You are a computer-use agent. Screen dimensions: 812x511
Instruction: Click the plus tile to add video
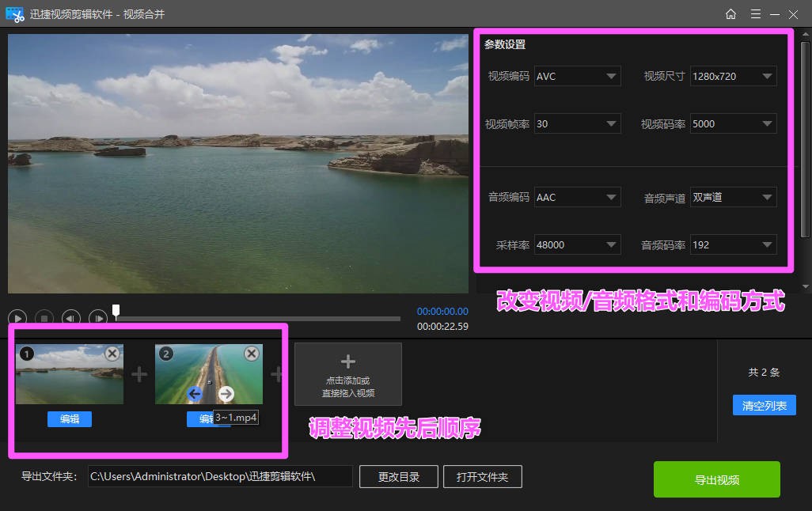(347, 373)
